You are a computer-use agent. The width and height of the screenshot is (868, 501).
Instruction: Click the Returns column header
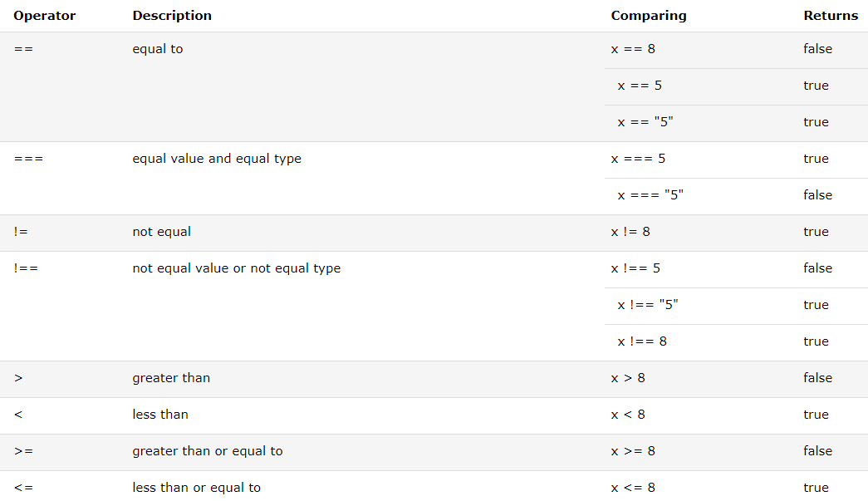pos(831,16)
